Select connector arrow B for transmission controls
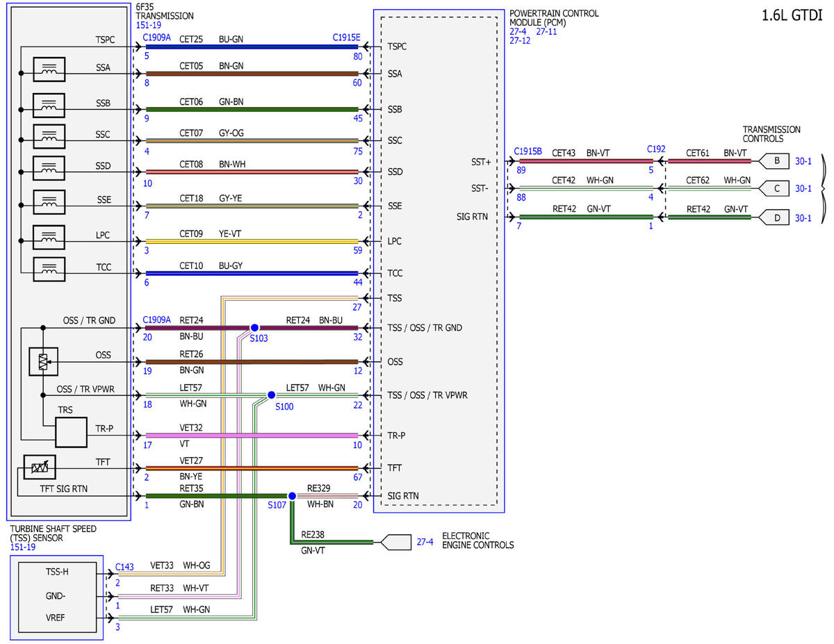 click(773, 161)
